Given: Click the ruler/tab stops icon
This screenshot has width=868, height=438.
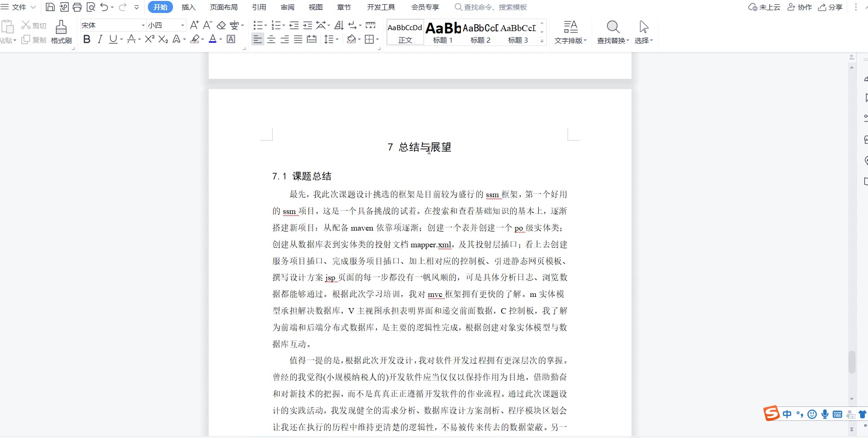Looking at the screenshot, I should point(370,25).
